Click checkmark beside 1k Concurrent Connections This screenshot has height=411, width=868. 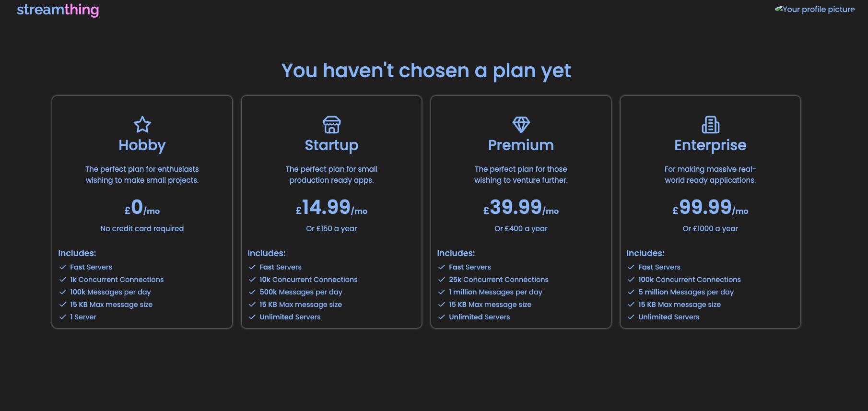[x=62, y=280]
